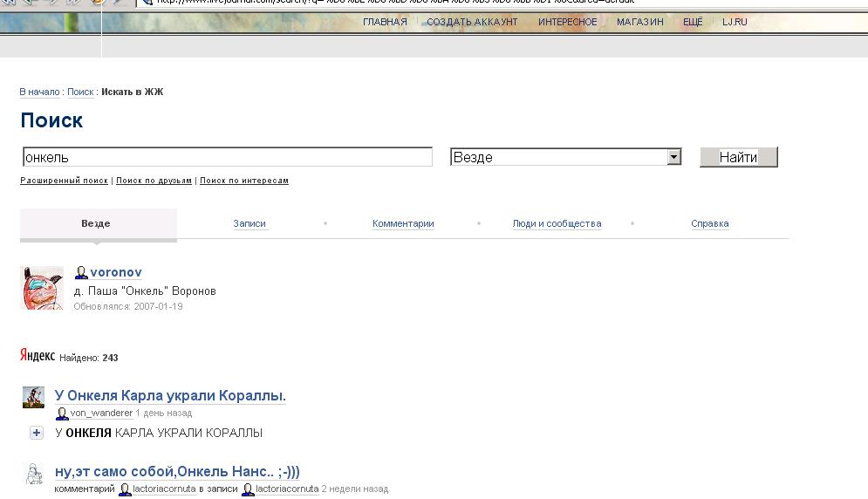
Task: Click the von_wanderer user icon
Action: click(x=62, y=414)
